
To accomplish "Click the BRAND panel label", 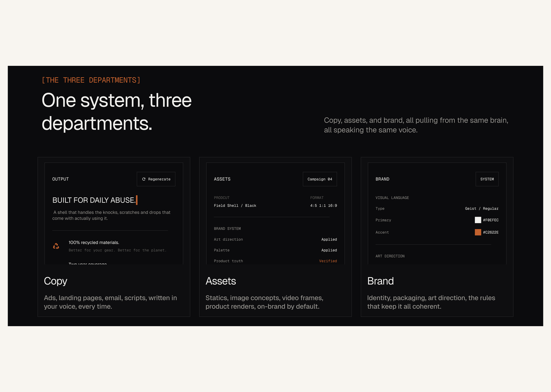I will click(383, 179).
